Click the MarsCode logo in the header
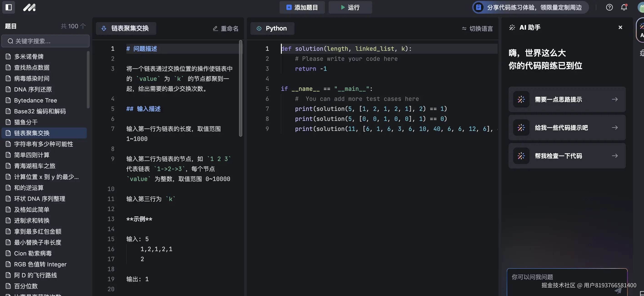The width and height of the screenshot is (644, 296). [29, 7]
